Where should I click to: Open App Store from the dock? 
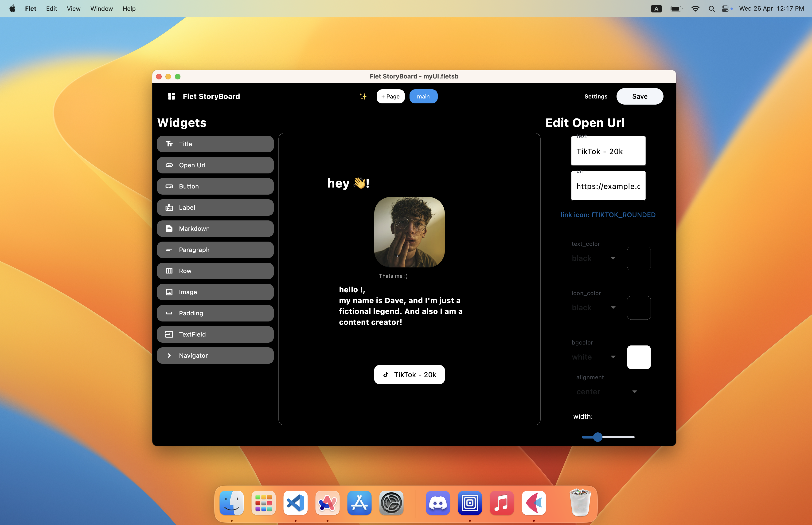click(359, 503)
